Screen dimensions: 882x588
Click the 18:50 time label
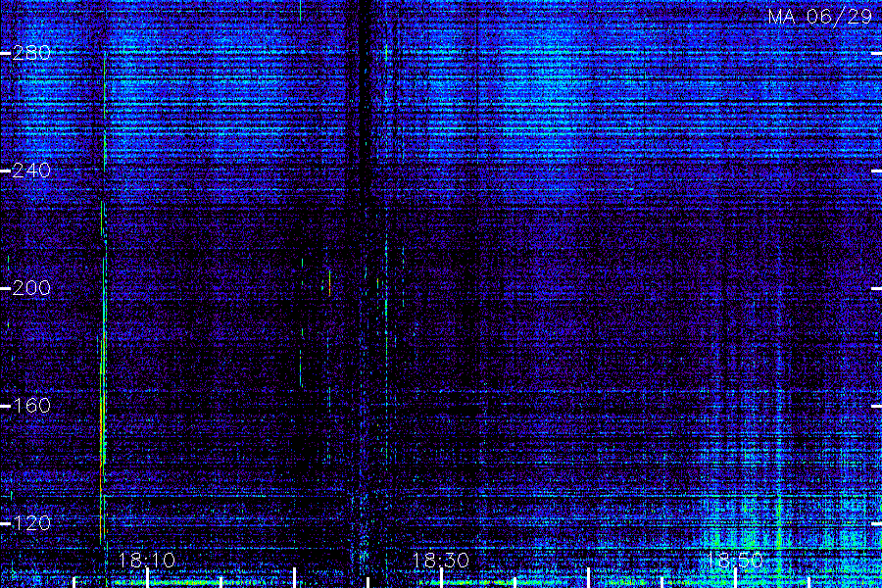coord(735,561)
